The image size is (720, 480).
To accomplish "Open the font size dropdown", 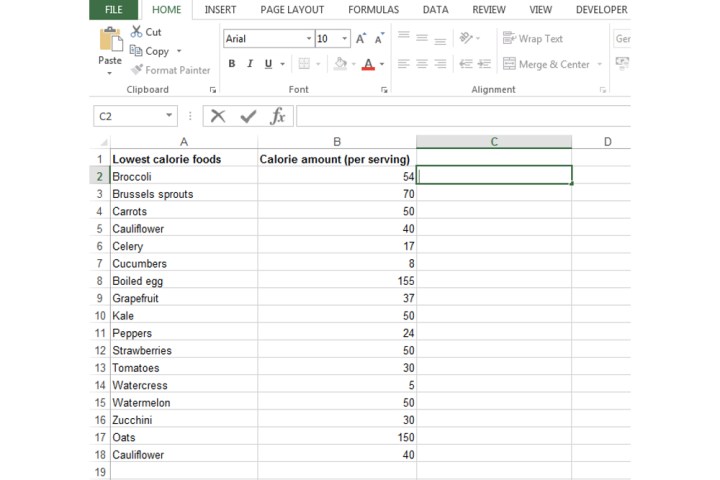I will point(345,39).
